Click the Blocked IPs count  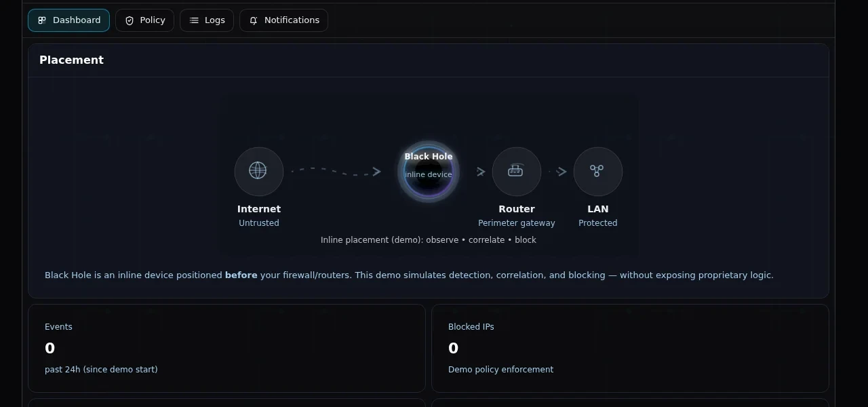pyautogui.click(x=453, y=348)
